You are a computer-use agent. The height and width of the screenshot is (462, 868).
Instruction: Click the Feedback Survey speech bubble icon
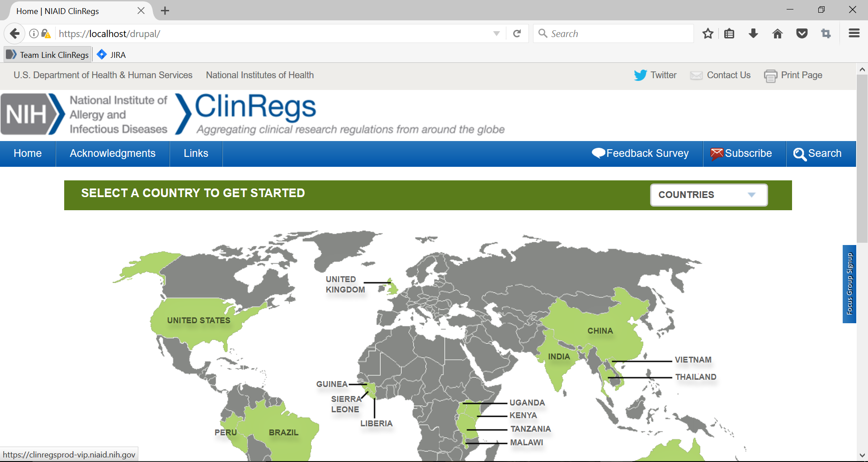point(599,154)
